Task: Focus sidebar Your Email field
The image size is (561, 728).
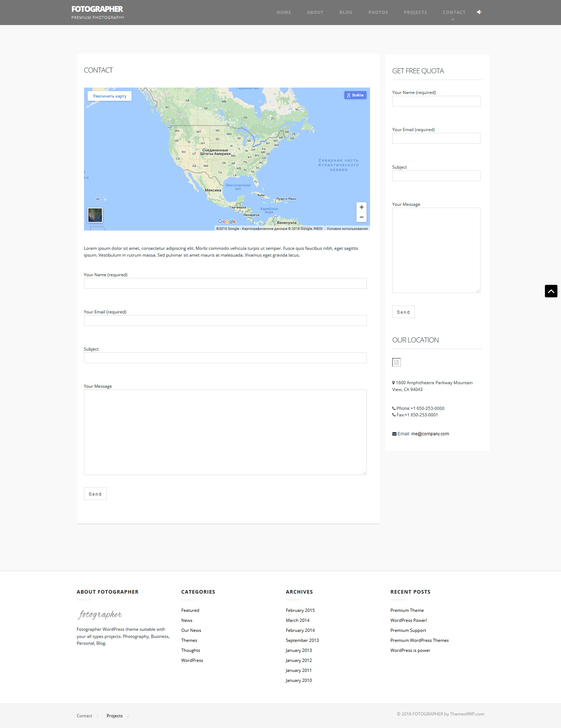Action: [436, 138]
